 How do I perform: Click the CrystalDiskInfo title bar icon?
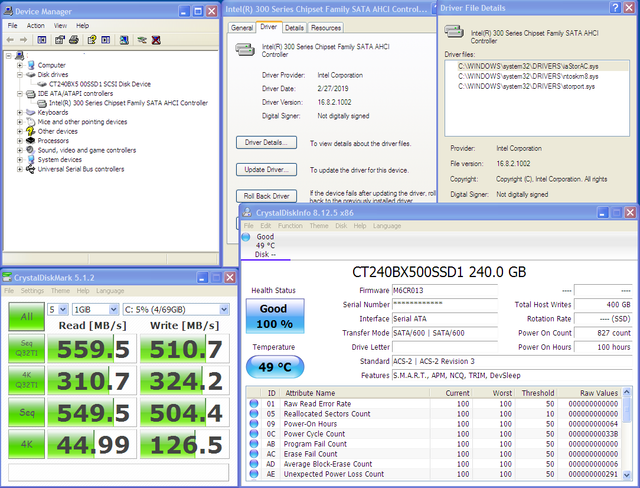pyautogui.click(x=247, y=212)
